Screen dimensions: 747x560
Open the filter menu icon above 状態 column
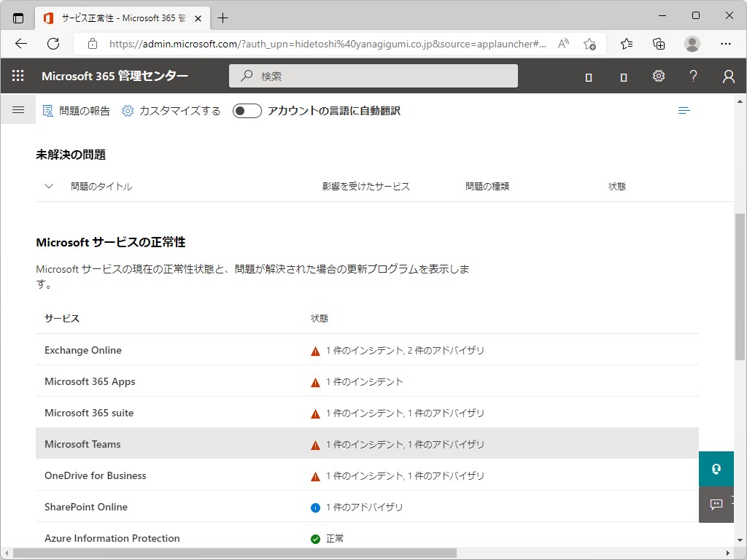(x=684, y=110)
